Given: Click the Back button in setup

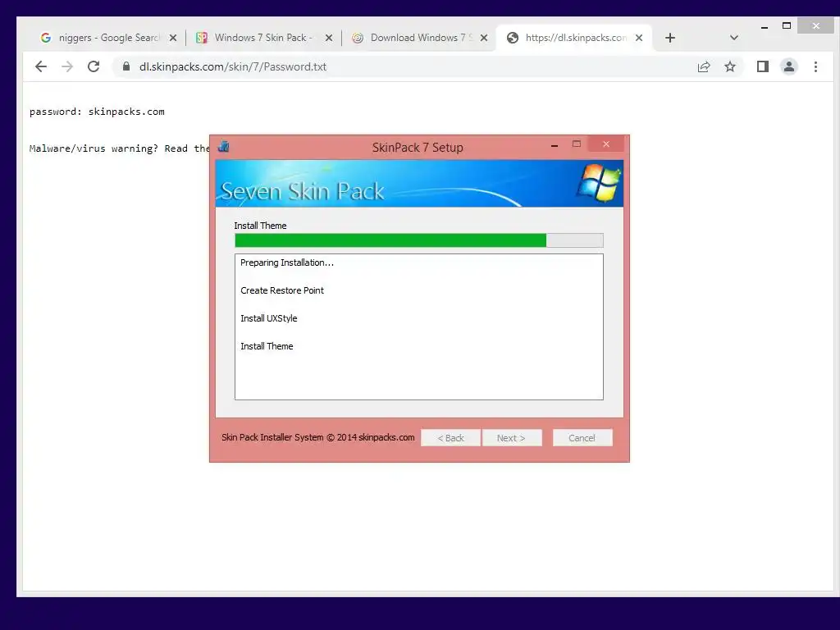Looking at the screenshot, I should click(x=450, y=438).
